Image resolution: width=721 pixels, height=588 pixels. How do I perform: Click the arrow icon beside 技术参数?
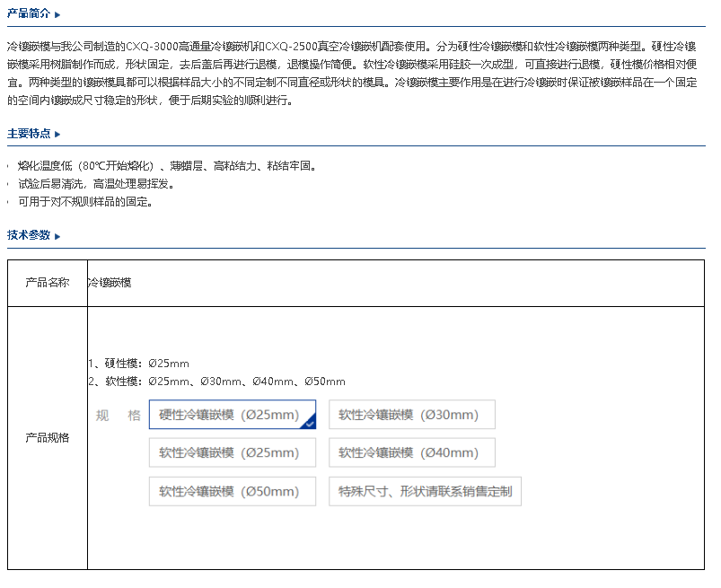coord(57,236)
